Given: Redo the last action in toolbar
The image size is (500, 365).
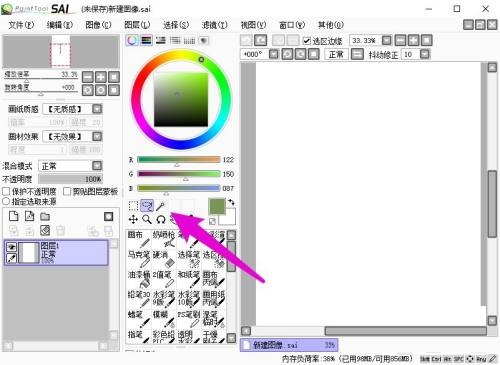Looking at the screenshot, I should pos(261,41).
